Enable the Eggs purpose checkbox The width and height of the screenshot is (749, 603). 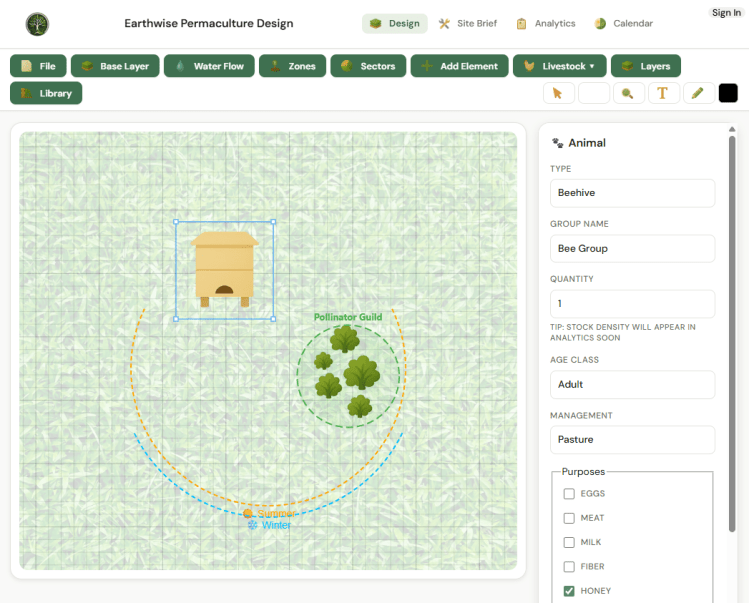click(569, 494)
